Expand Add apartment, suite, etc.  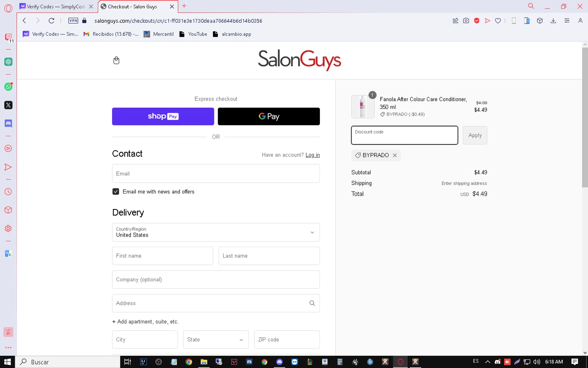tap(145, 322)
